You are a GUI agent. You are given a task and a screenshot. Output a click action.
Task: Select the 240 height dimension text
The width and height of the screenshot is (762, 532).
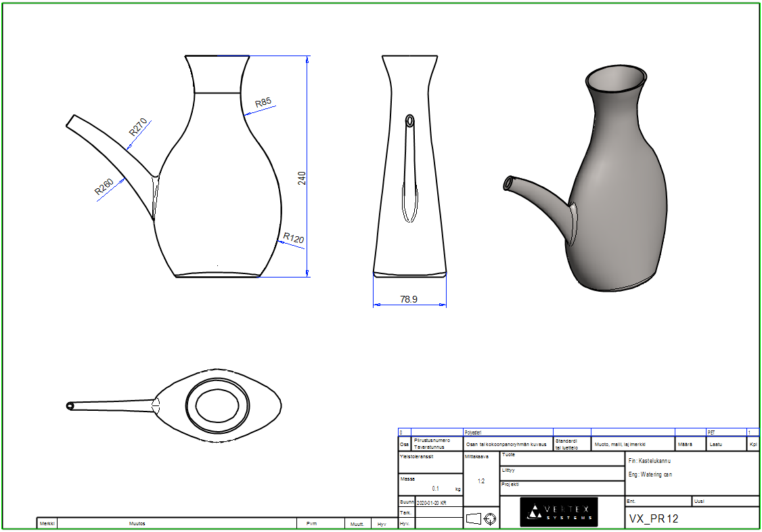pos(302,178)
